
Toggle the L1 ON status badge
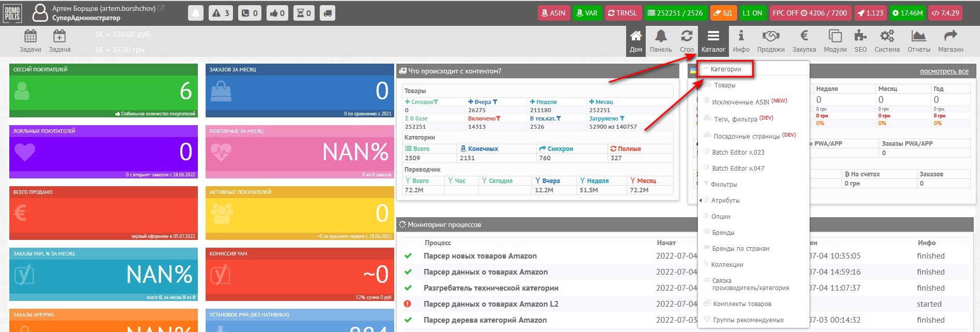coord(752,13)
